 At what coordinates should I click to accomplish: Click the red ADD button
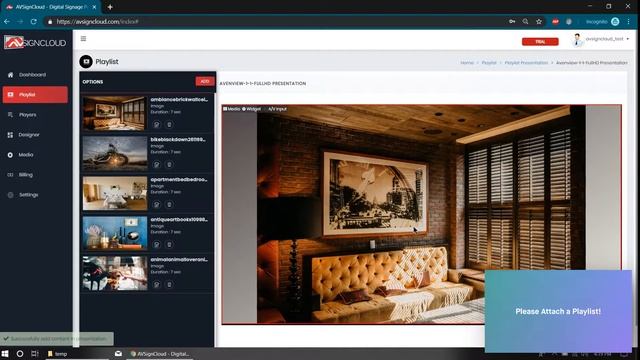click(x=204, y=81)
